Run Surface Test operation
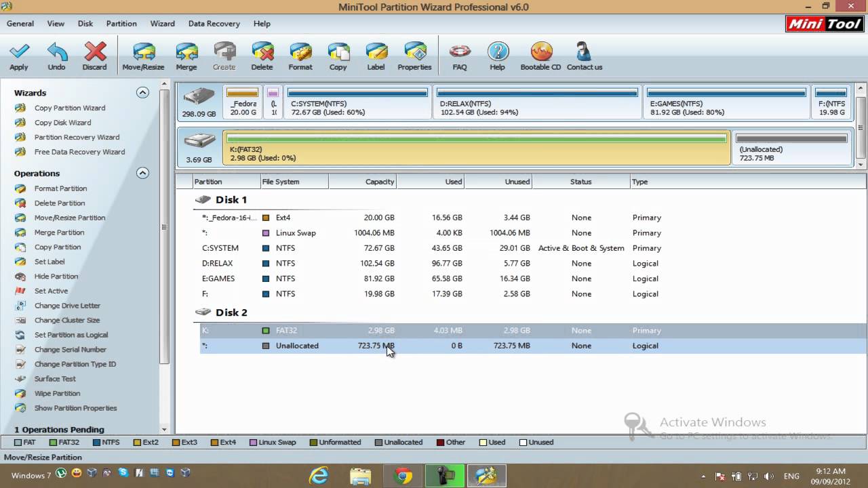 pos(55,379)
